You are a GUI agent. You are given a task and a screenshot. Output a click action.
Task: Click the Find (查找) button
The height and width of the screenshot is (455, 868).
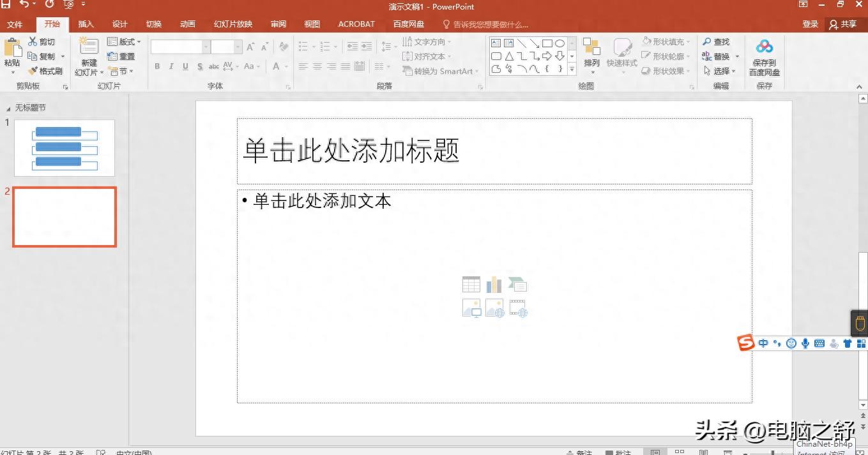click(716, 41)
